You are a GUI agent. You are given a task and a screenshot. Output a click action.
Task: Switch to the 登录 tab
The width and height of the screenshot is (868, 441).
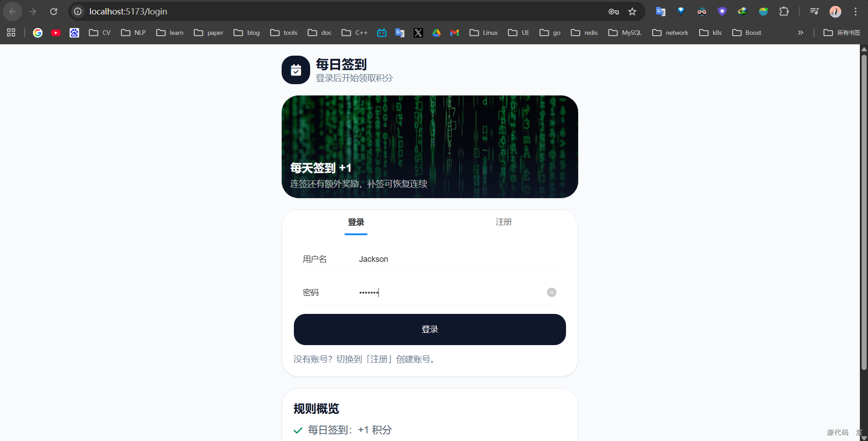356,222
